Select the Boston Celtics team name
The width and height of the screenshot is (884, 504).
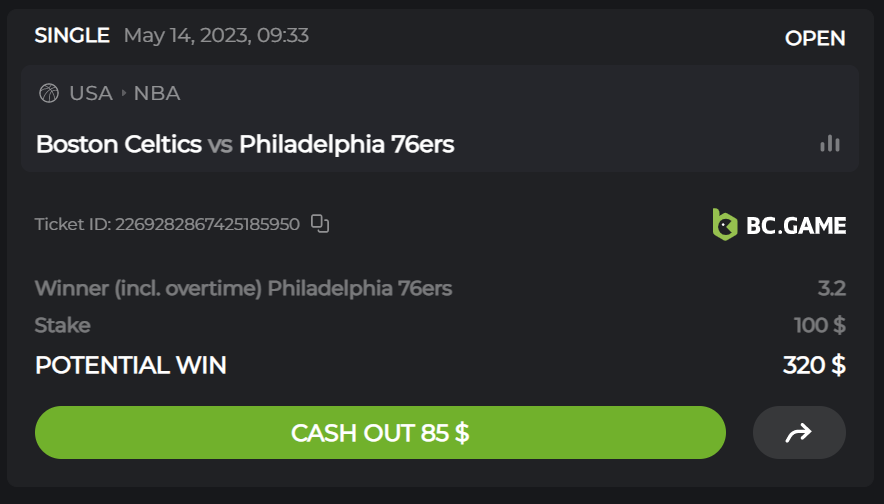click(119, 144)
